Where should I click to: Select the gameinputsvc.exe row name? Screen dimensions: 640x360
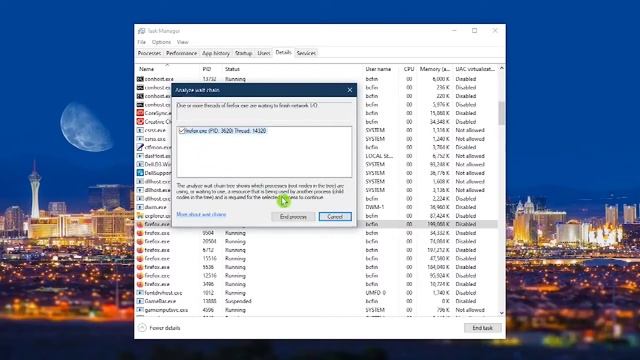[166, 310]
